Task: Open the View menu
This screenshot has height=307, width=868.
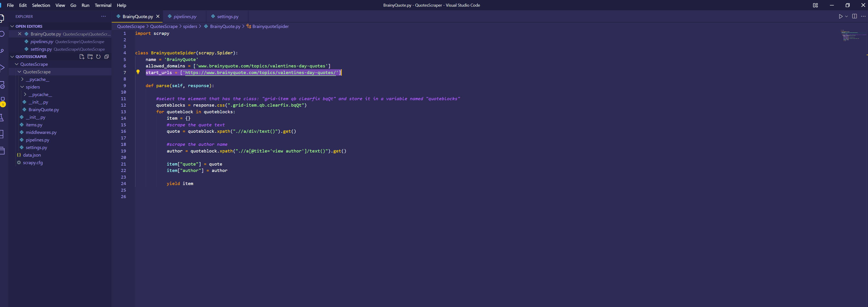Action: [x=60, y=5]
